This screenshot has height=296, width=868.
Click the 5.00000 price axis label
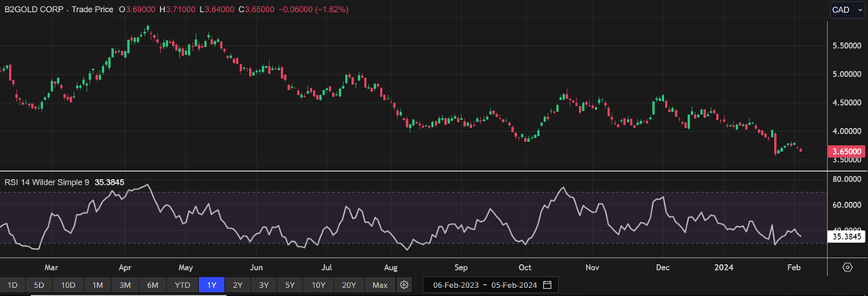847,74
